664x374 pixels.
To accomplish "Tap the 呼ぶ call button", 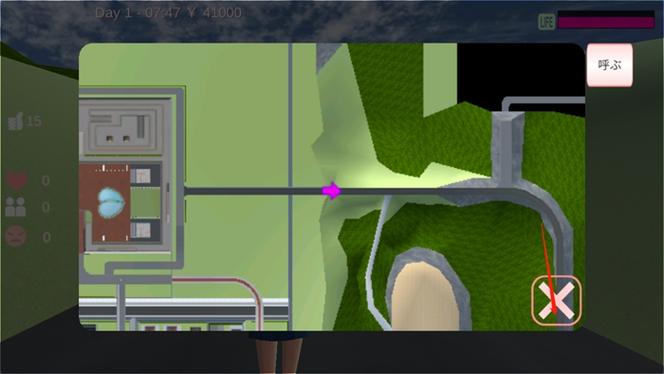I will point(609,65).
